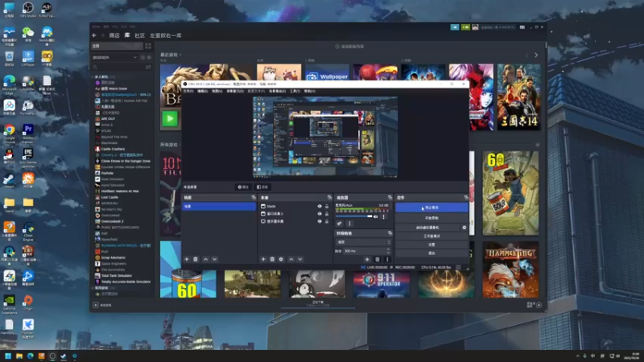Viewport: 644px width, 362px height.
Task: Open OBS 编辑(E) menu
Action: tap(203, 91)
